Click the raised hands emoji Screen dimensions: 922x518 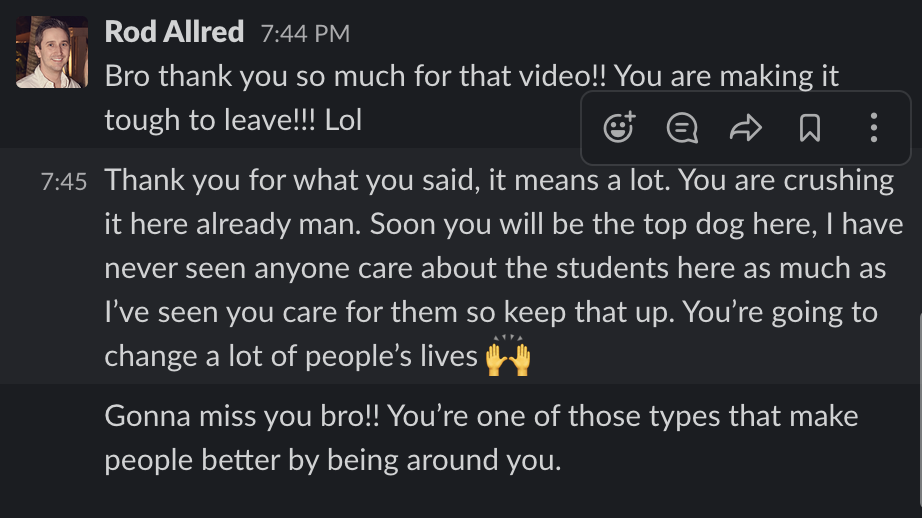coord(507,356)
